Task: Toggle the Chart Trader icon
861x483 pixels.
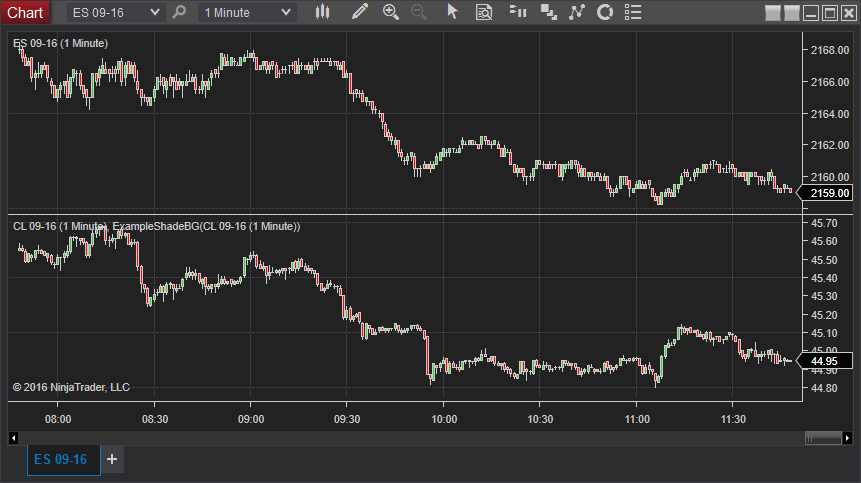Action: click(518, 12)
